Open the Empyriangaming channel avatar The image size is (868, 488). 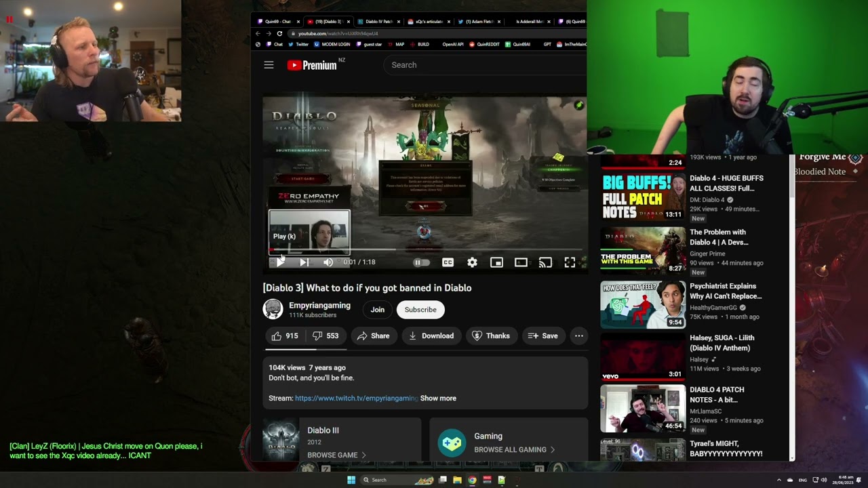click(273, 309)
